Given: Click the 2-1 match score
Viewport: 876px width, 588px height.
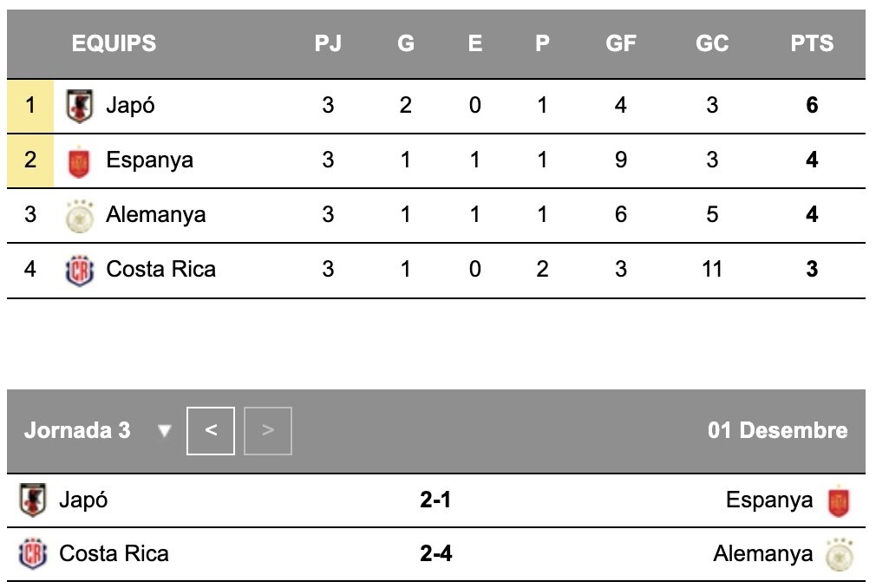Looking at the screenshot, I should pos(435,500).
